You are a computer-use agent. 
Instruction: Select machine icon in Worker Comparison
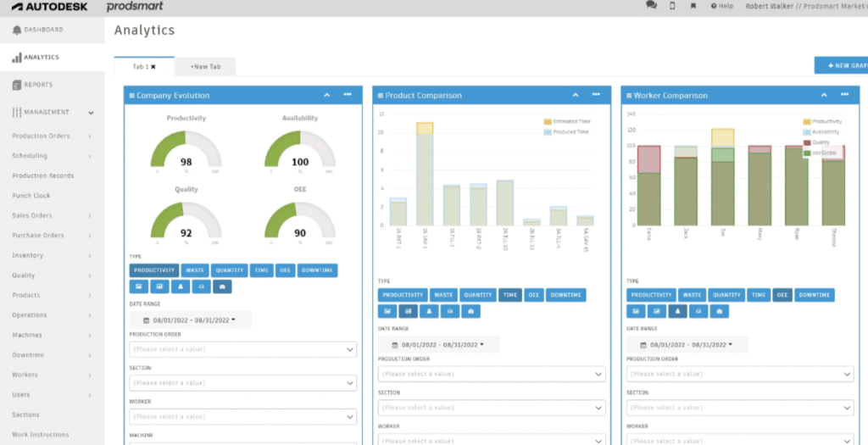(698, 311)
